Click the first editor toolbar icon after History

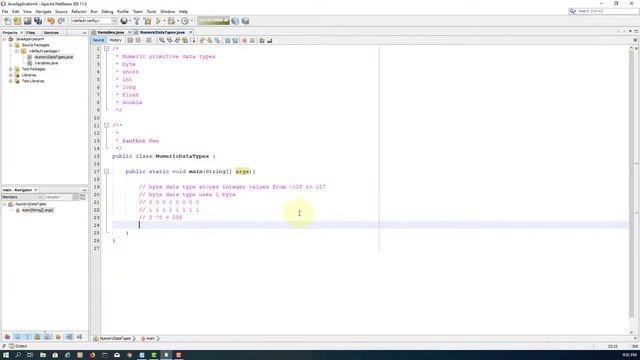click(x=130, y=40)
